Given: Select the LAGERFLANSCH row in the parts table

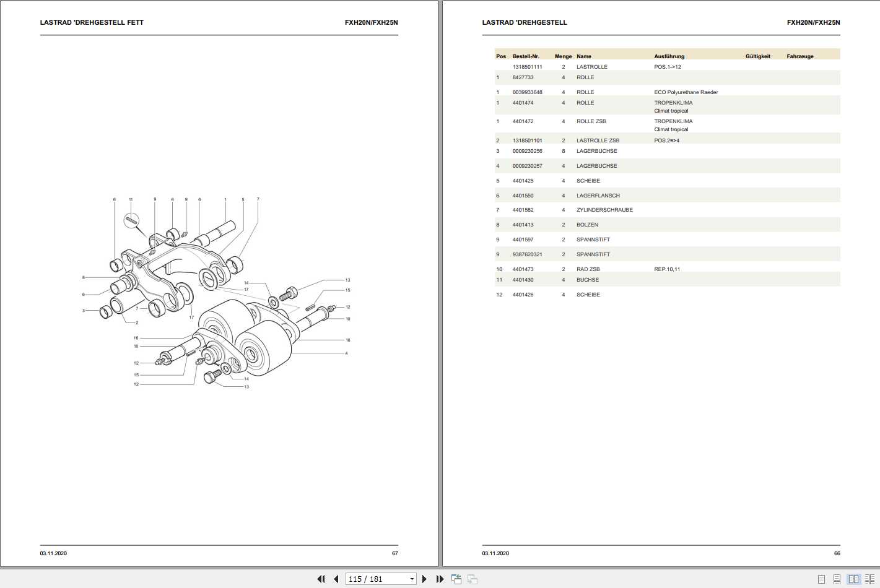Looking at the screenshot, I should [668, 196].
